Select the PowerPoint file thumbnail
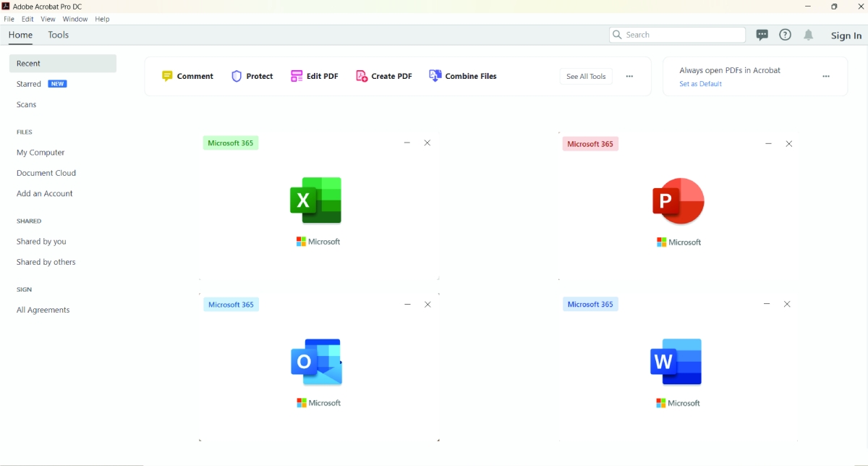Viewport: 868px width, 466px height. [678, 201]
